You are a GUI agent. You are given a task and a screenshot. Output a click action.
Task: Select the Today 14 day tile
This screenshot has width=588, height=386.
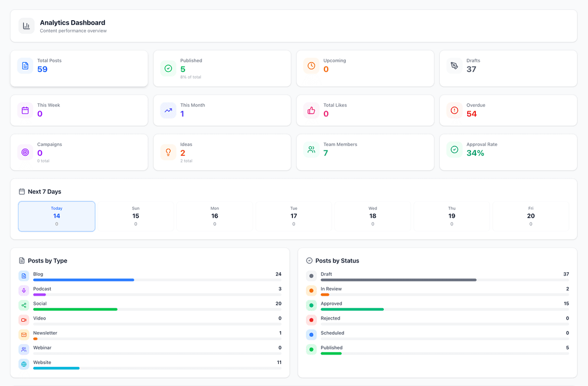tap(57, 216)
